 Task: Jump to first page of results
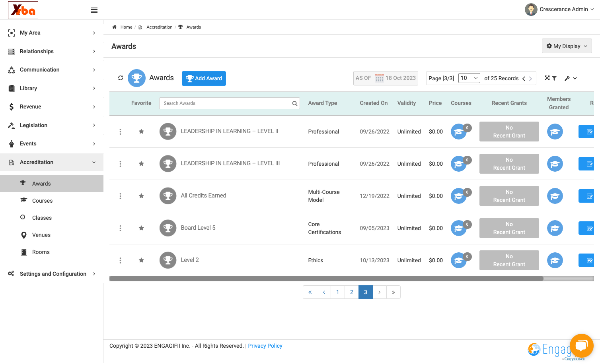(x=310, y=292)
